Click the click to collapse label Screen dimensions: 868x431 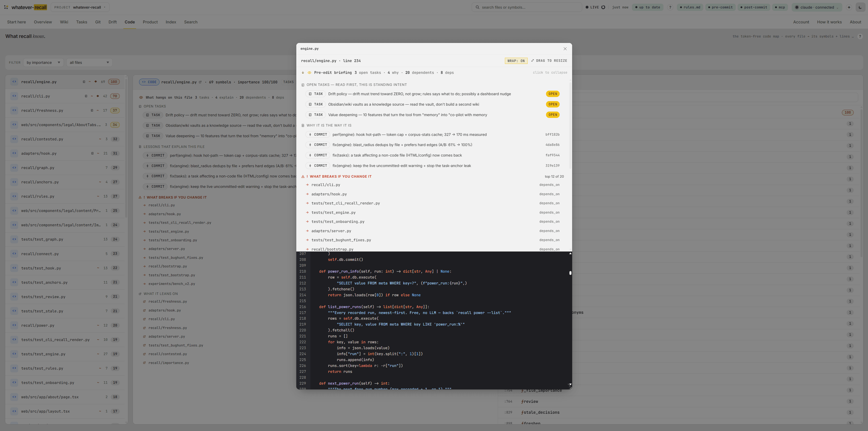pos(550,73)
